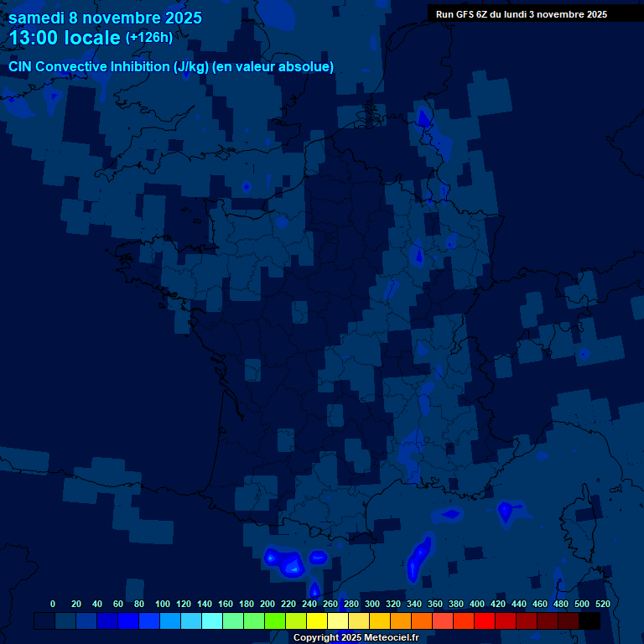Screen dimensions: 644x644
Task: Click the pure yellow legend swatch at 240-260
Action: click(x=317, y=621)
